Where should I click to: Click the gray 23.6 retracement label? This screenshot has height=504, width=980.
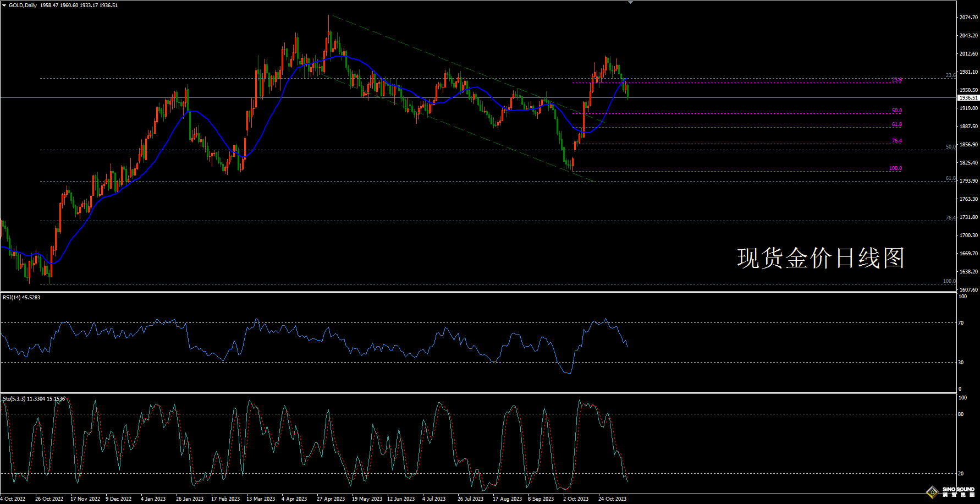point(951,75)
